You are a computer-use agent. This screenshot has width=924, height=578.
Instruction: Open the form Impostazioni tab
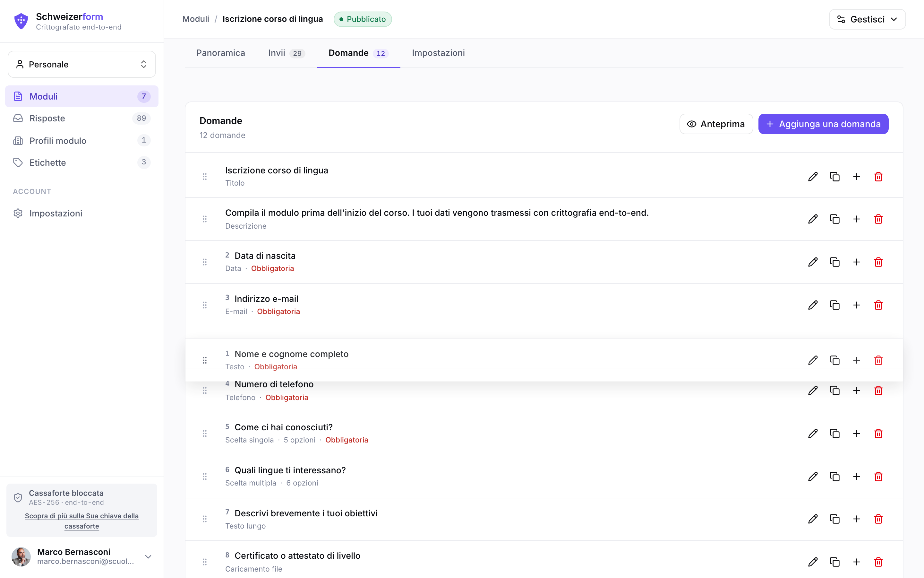438,53
